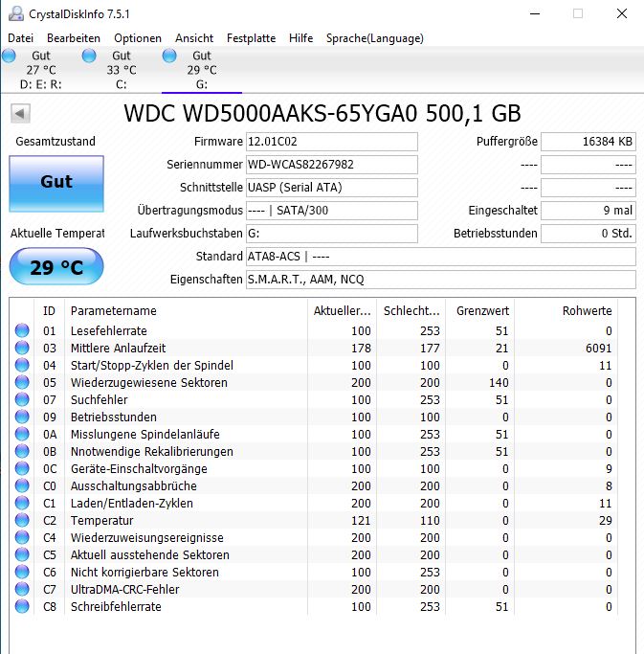644x654 pixels.
Task: Click the Schlecht column header
Action: tap(411, 311)
